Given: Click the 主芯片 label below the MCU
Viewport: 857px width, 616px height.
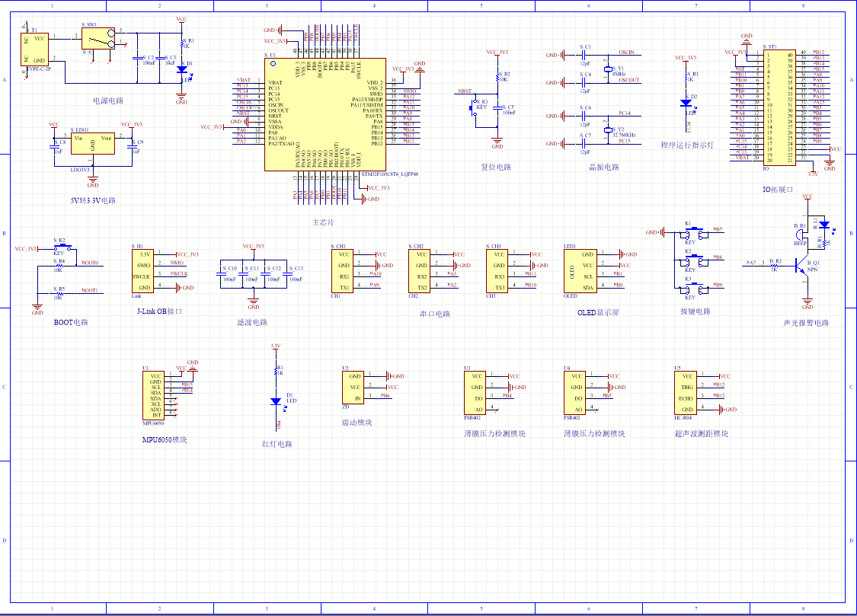Looking at the screenshot, I should point(323,223).
